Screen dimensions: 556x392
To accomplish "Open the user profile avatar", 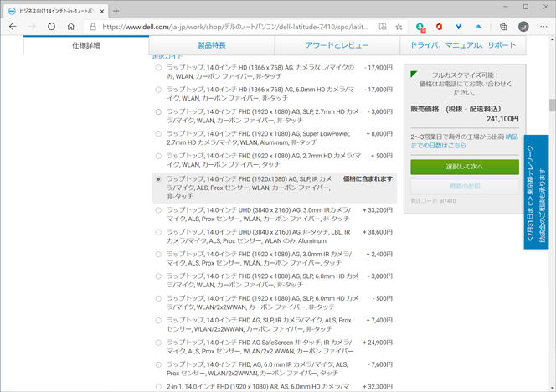I will click(523, 27).
